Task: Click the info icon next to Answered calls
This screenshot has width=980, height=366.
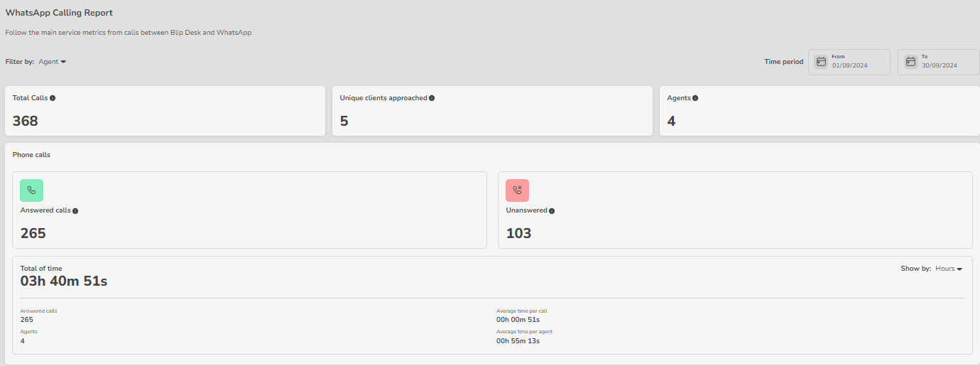Action: (x=75, y=211)
